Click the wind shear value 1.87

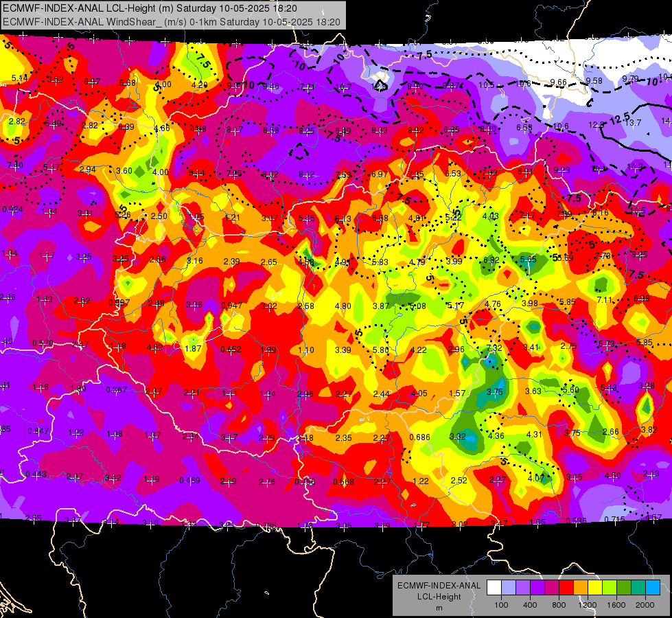(x=193, y=348)
